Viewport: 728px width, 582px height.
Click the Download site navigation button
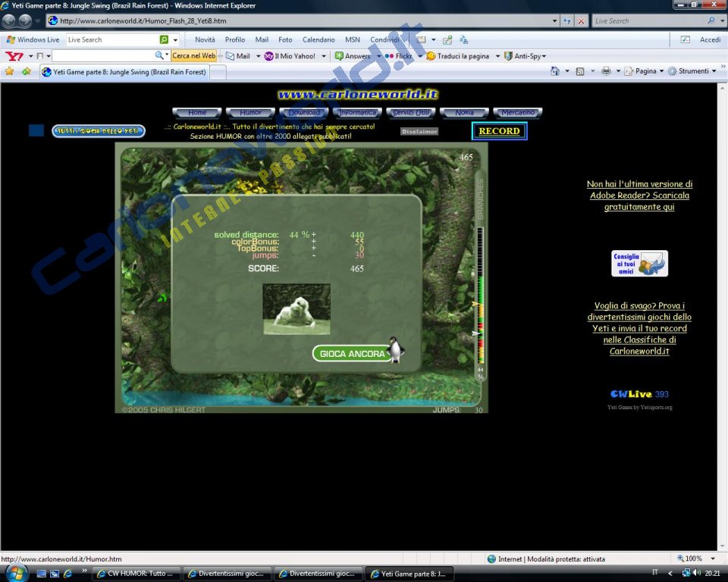304,113
